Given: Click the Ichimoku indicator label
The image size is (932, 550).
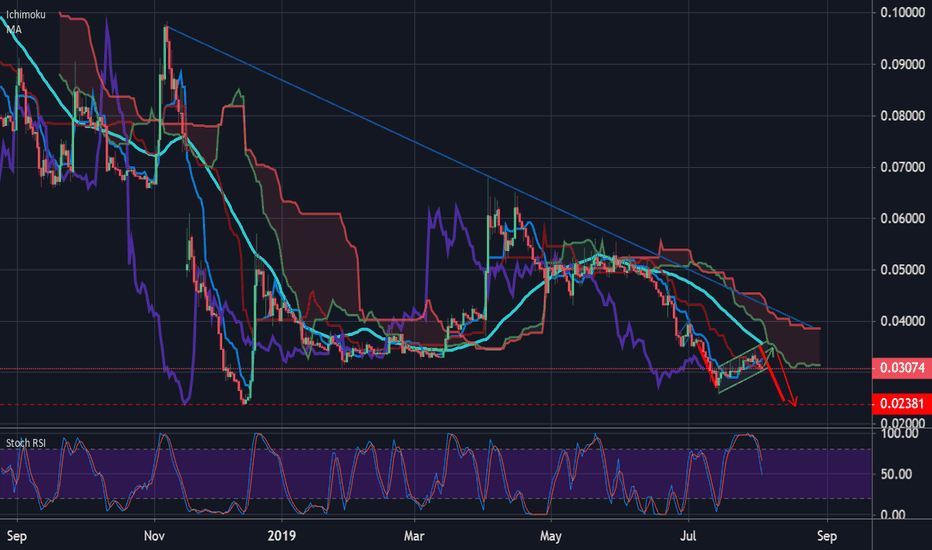Looking at the screenshot, I should pos(26,14).
